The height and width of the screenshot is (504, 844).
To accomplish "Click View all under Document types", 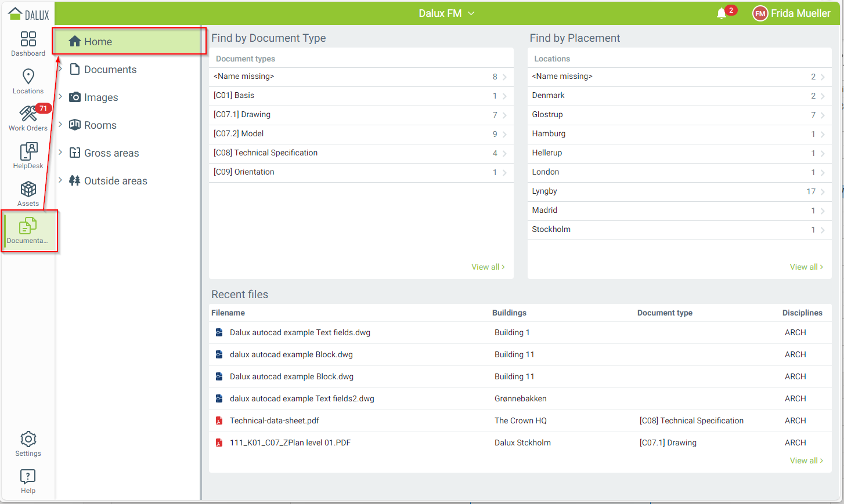I will point(488,267).
